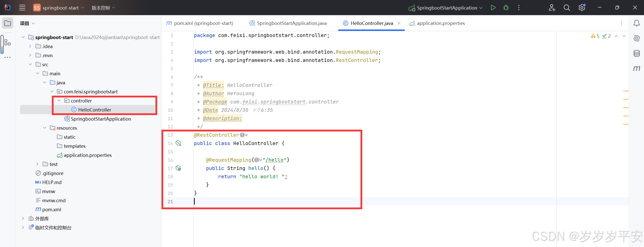Expand the test folder in tree
Screen dimensions: 644x247
click(x=37, y=164)
